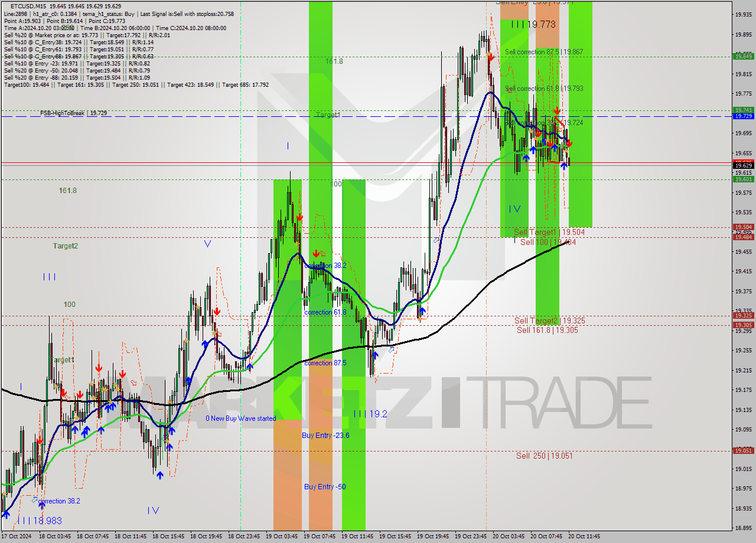Click the "19 Oct 03:45" time label
This screenshot has width=756, height=543.
point(281,537)
